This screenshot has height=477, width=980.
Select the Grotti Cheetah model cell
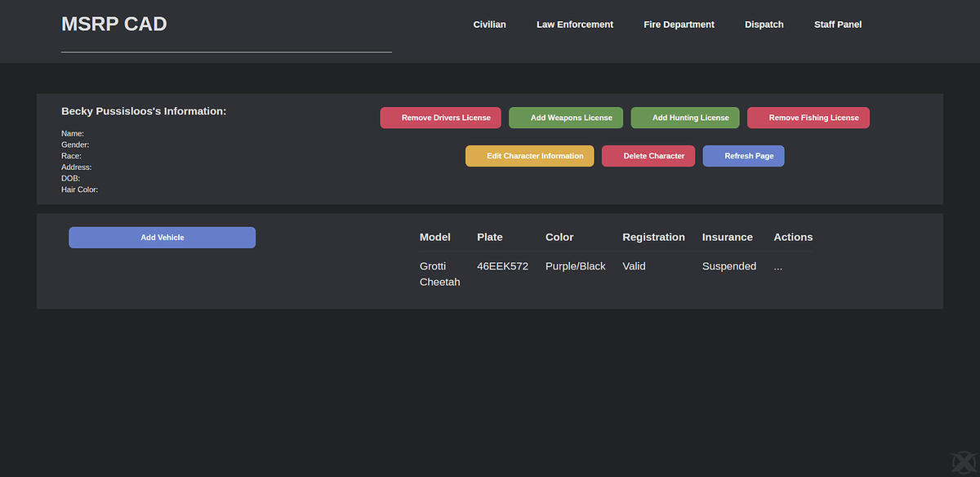(x=440, y=274)
